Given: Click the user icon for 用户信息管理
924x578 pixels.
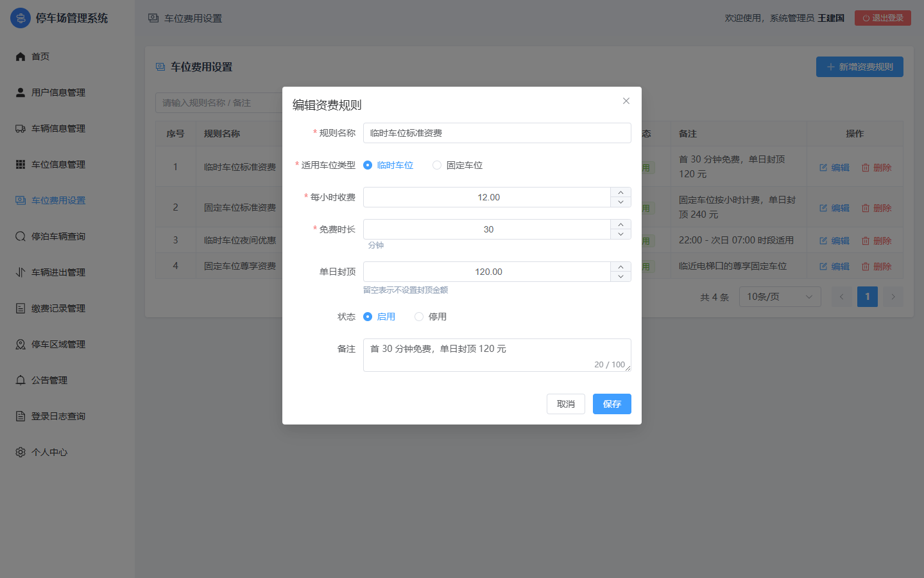Looking at the screenshot, I should pyautogui.click(x=21, y=92).
